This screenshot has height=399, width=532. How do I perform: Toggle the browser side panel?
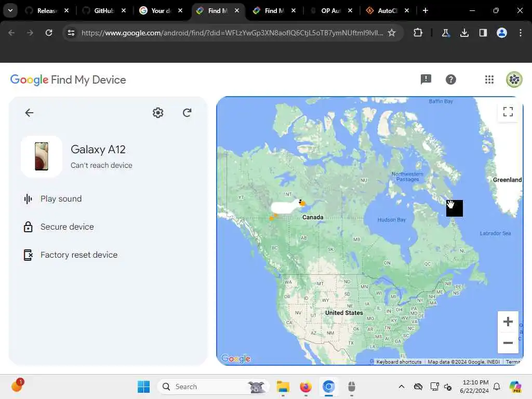483,33
